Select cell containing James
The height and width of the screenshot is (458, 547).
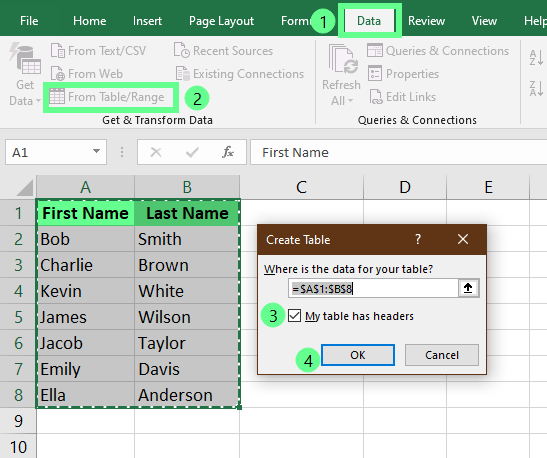coord(85,317)
